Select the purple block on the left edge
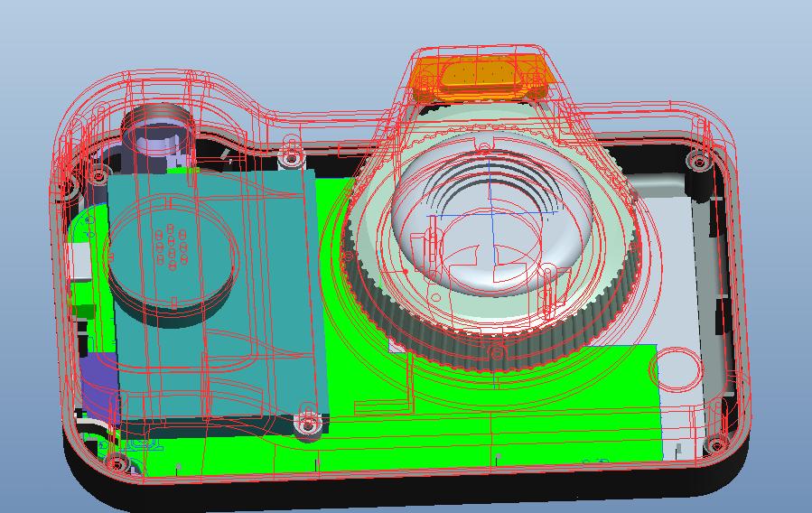This screenshot has width=812, height=513. tap(98, 384)
